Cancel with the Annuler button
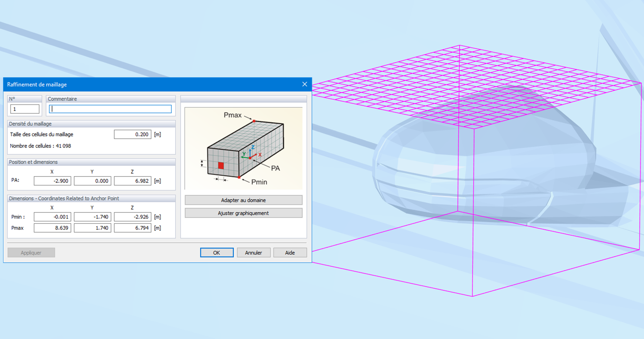Image resolution: width=644 pixels, height=339 pixels. (253, 252)
